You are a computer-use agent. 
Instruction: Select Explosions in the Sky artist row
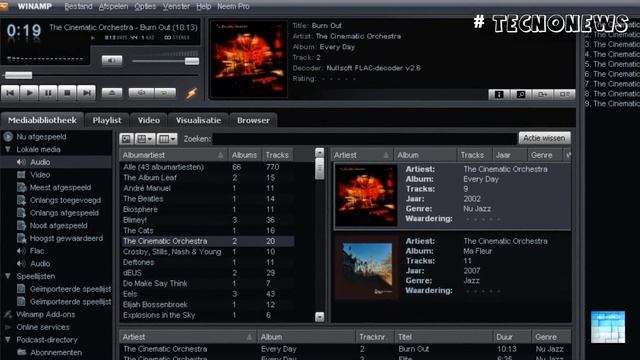[159, 315]
